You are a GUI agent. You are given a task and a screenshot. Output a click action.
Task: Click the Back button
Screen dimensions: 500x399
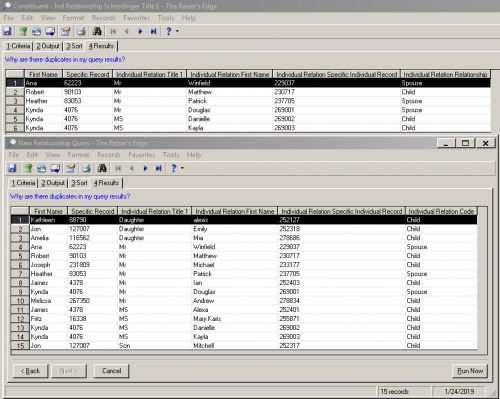(30, 371)
